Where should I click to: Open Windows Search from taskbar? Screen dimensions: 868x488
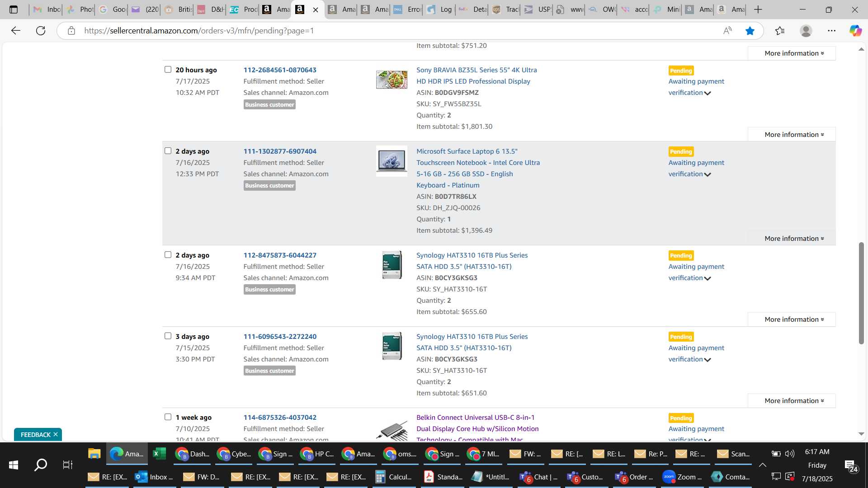tap(41, 465)
